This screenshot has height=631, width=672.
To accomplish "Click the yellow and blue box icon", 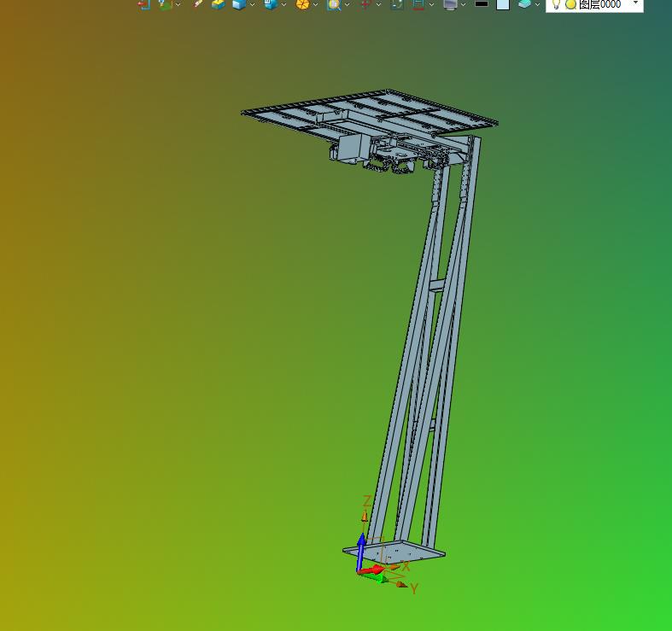I will pyautogui.click(x=218, y=4).
